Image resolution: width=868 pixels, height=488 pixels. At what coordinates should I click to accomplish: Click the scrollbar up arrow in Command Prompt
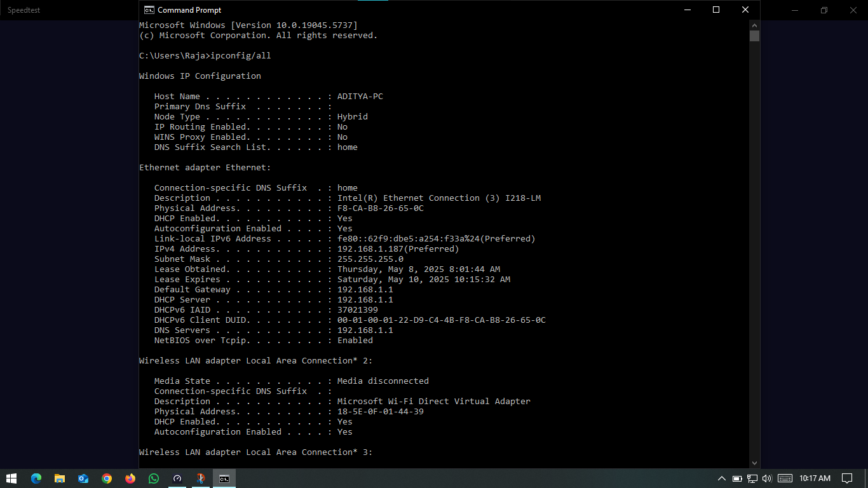click(x=755, y=25)
